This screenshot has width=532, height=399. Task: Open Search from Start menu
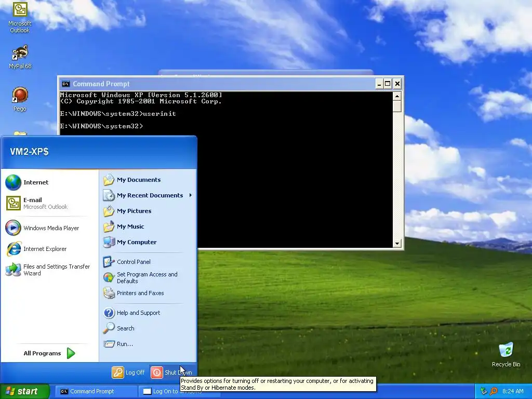pos(148,328)
